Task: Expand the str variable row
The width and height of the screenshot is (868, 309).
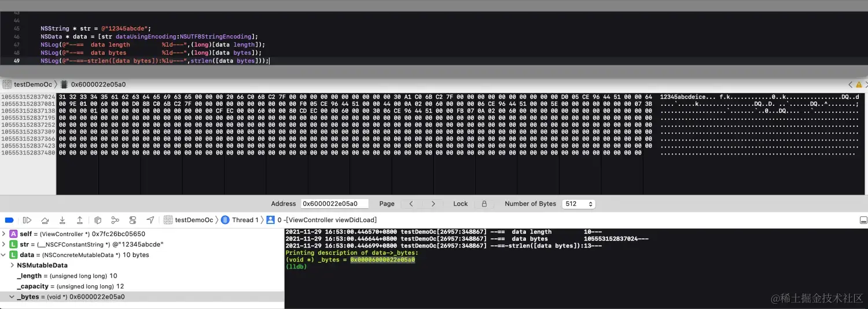Action: pos(4,244)
